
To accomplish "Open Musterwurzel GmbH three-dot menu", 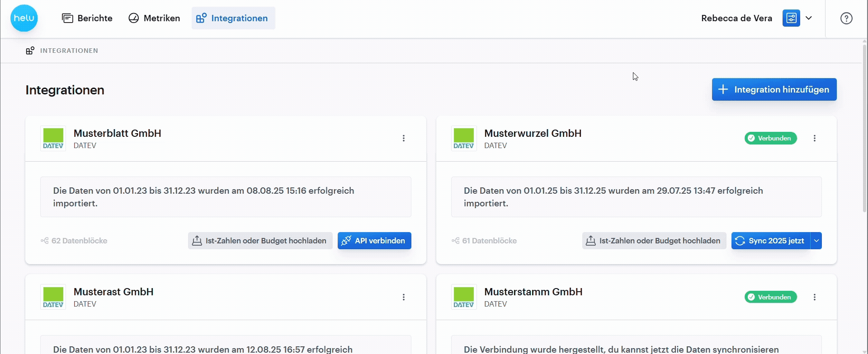I will click(x=815, y=138).
